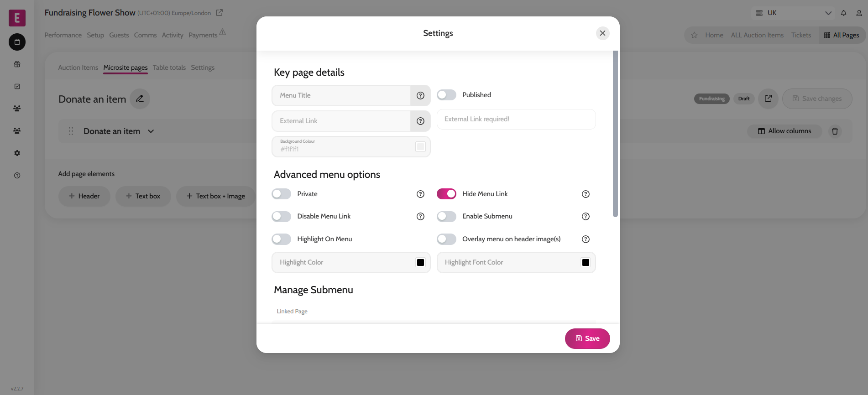Open the Hide Menu Link help tooltip
This screenshot has width=868, height=395.
point(586,194)
